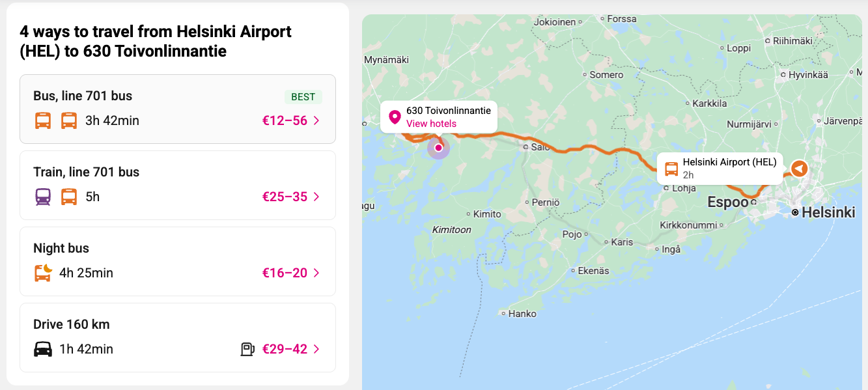Image resolution: width=868 pixels, height=390 pixels.
Task: Choose the Train, line 701 bus option
Action: coord(87,172)
